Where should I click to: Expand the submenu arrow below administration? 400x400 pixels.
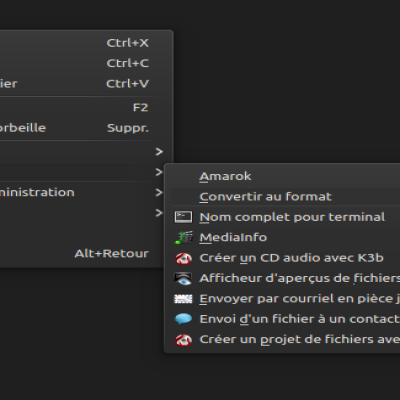[x=159, y=213]
